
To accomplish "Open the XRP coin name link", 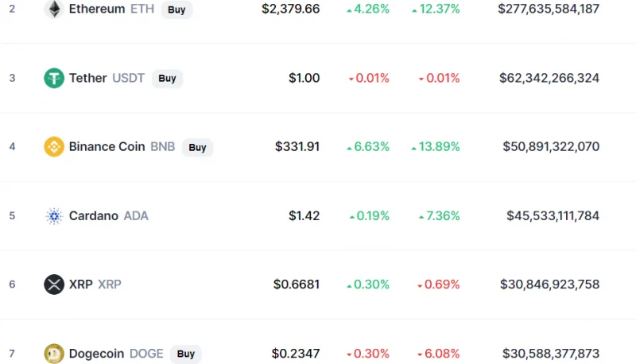I will click(x=95, y=285).
